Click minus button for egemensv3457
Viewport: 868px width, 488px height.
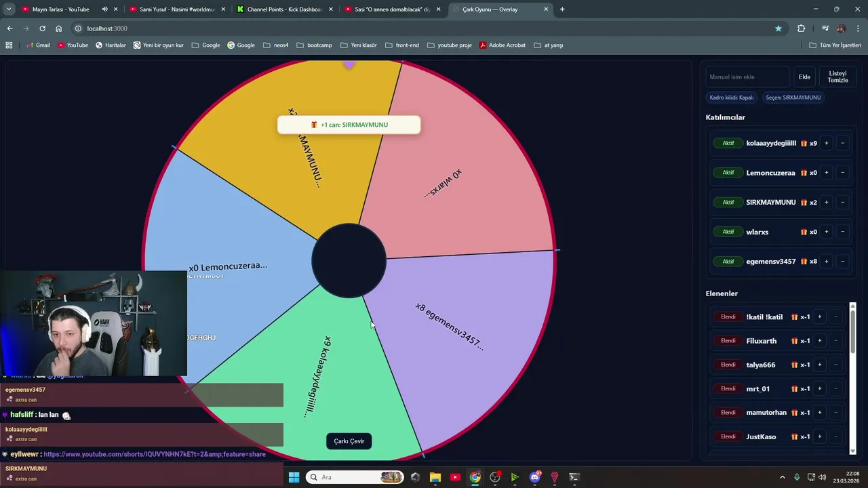[x=842, y=261]
